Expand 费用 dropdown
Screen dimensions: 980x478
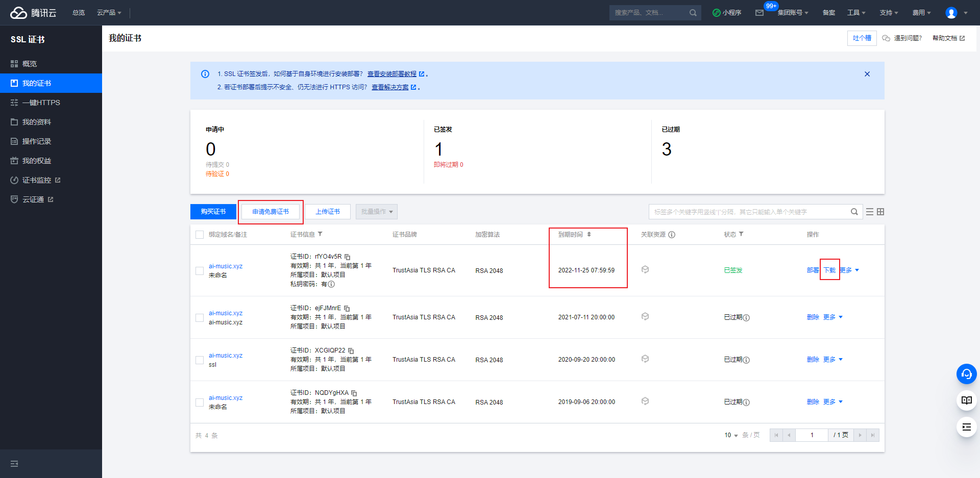pyautogui.click(x=922, y=13)
